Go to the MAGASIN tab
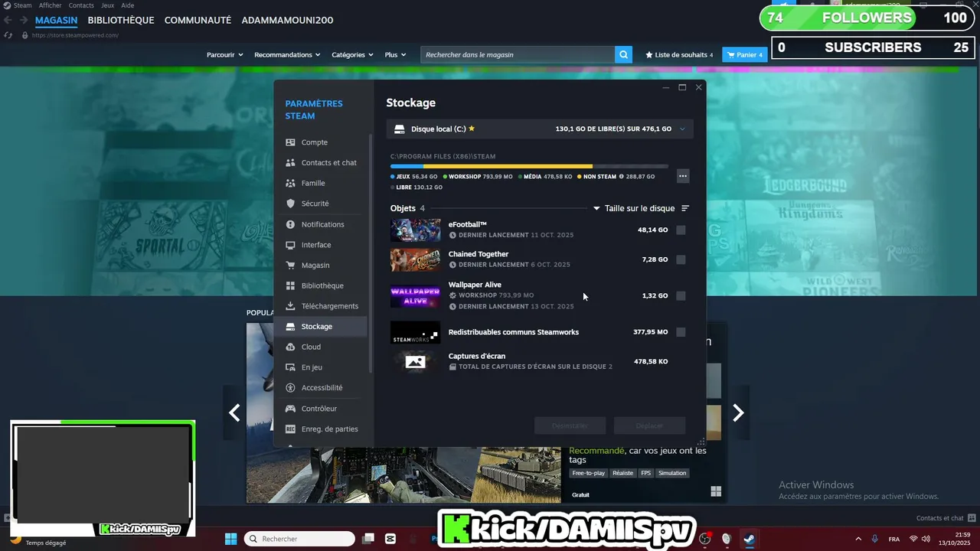980x551 pixels. (x=56, y=20)
